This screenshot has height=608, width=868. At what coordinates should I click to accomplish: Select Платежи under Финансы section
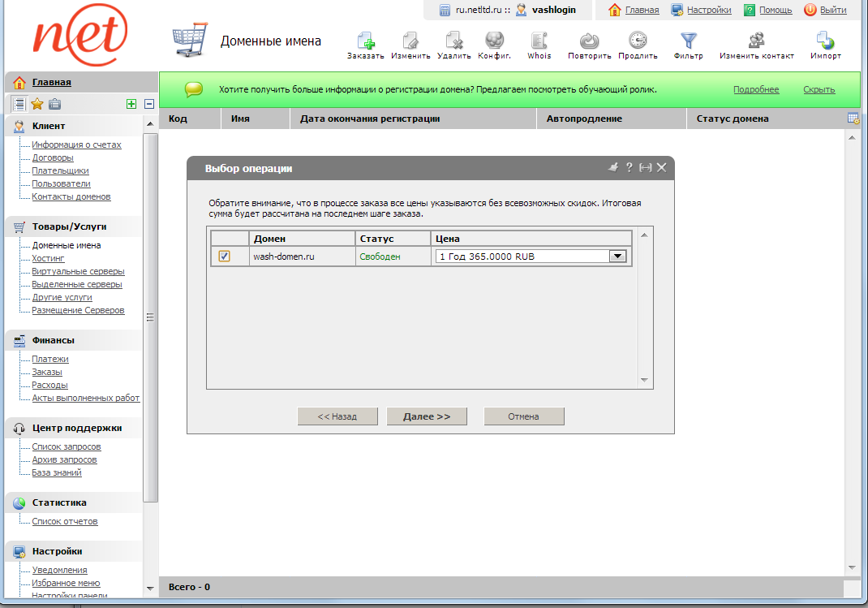[x=50, y=359]
